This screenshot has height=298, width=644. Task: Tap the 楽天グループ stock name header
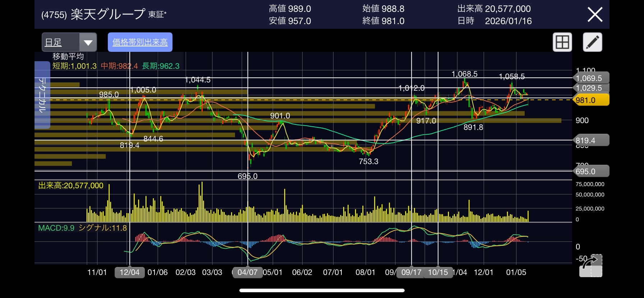point(108,14)
